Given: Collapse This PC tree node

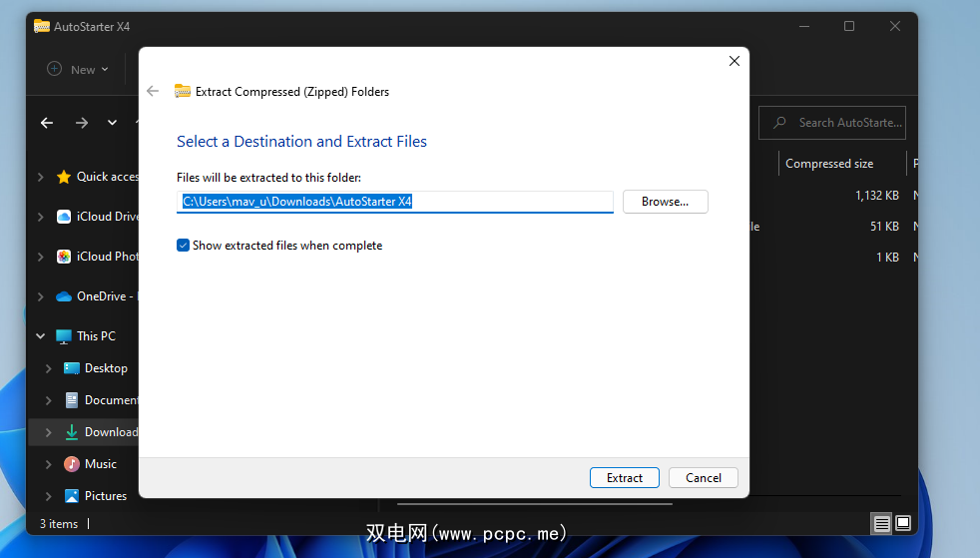Looking at the screenshot, I should 41,336.
